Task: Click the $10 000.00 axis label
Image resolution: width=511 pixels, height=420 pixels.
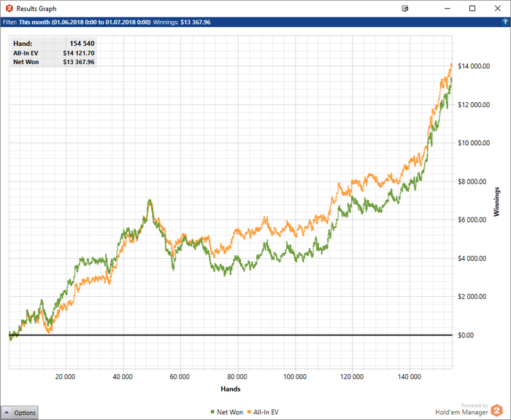Action: click(x=474, y=143)
